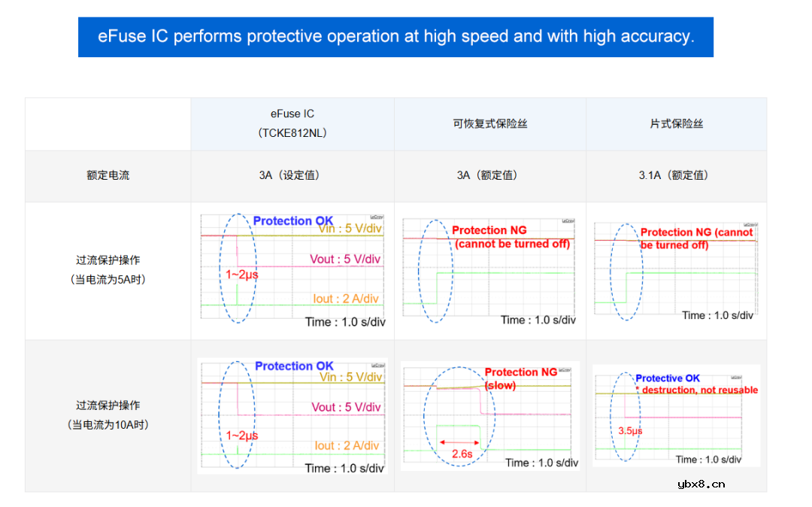812x507 pixels.
Task: Click the eFuse IC (TCKE812NL) column header
Action: pos(292,123)
